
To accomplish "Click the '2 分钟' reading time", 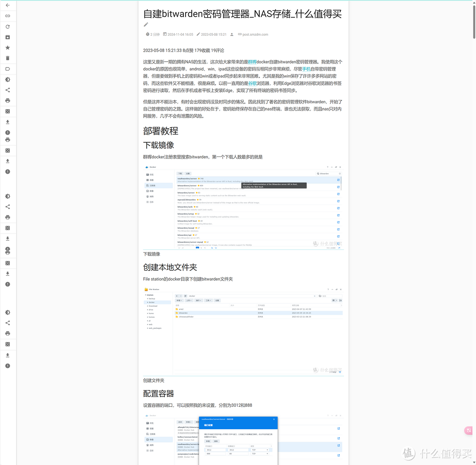I will (152, 35).
